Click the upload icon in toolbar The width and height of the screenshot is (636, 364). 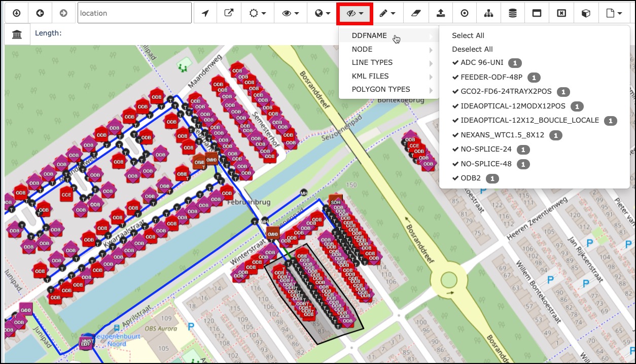tap(440, 13)
